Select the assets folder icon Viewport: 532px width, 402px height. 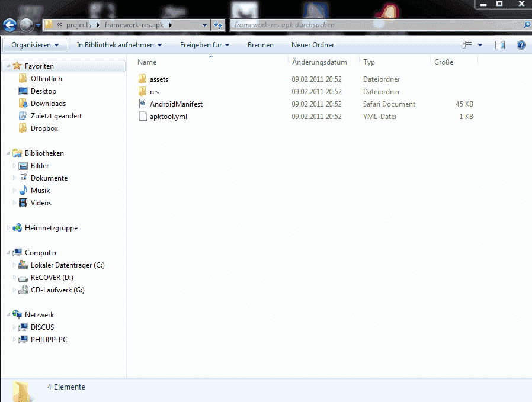(143, 79)
